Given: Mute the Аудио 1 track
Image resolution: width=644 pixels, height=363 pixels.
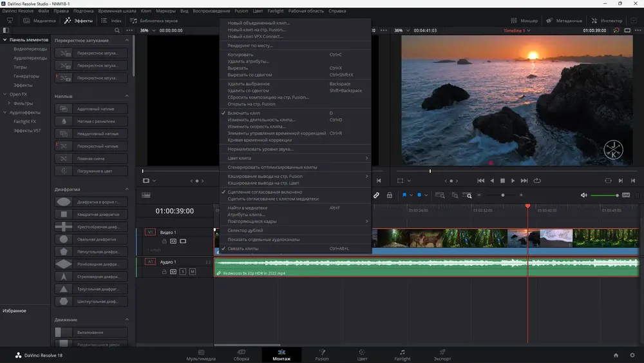Looking at the screenshot, I should point(193,272).
